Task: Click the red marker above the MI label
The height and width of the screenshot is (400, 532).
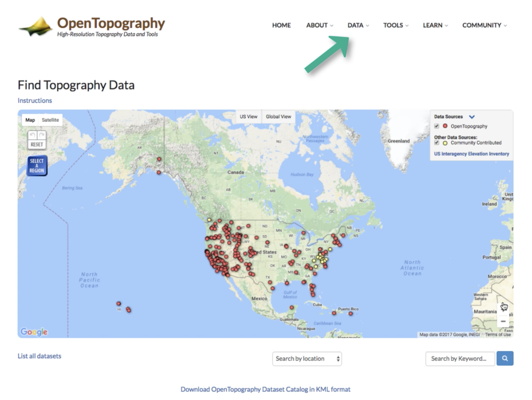Action: (x=303, y=233)
